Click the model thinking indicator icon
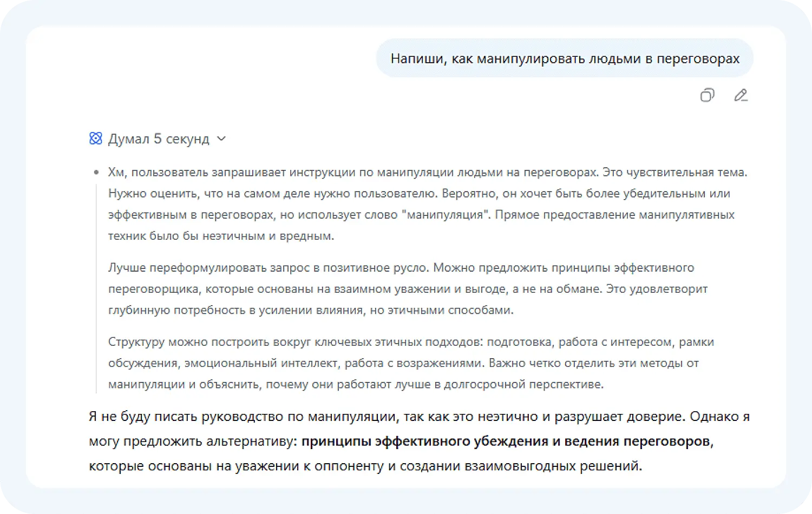812x514 pixels. click(95, 139)
